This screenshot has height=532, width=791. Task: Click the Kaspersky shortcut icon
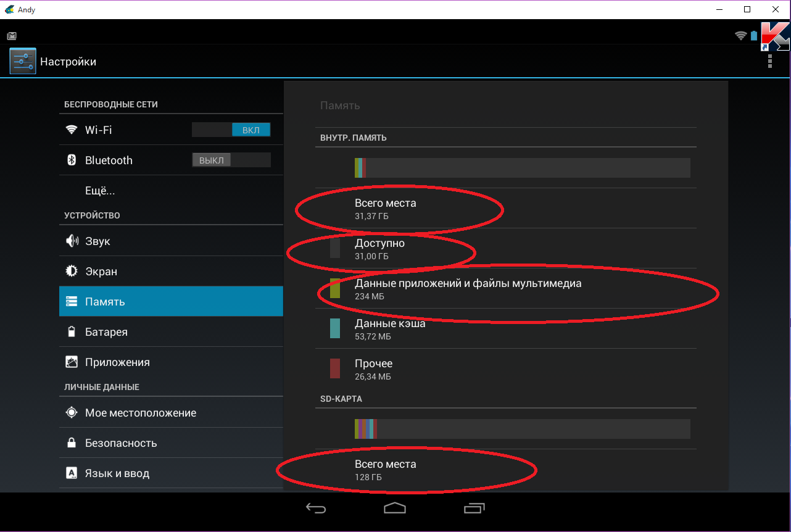pos(775,36)
